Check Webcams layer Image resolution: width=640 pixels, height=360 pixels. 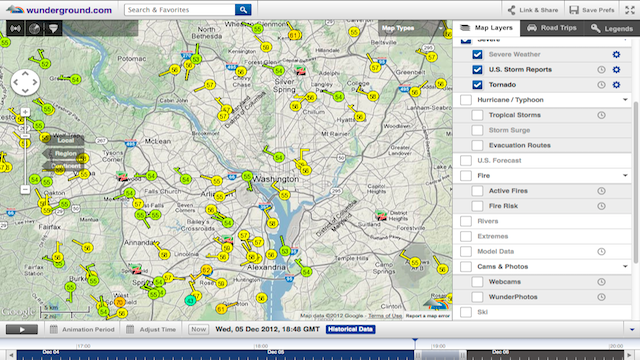(477, 282)
